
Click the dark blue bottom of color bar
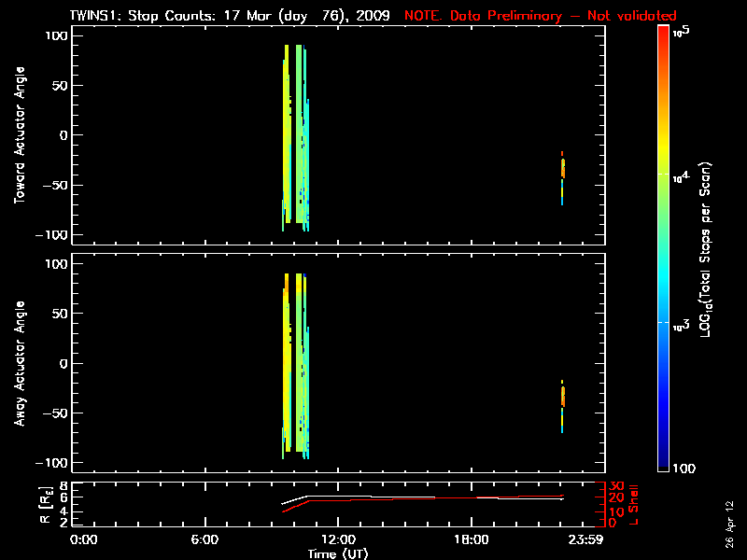pos(664,464)
